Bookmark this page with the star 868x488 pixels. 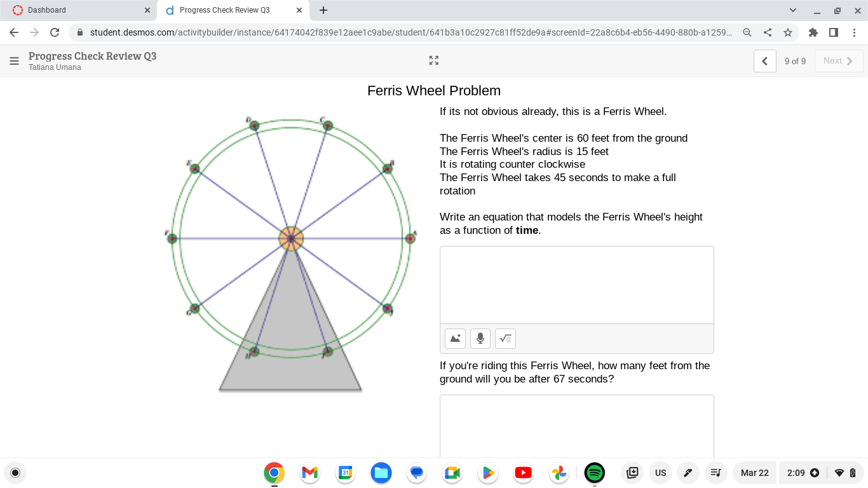tap(788, 32)
